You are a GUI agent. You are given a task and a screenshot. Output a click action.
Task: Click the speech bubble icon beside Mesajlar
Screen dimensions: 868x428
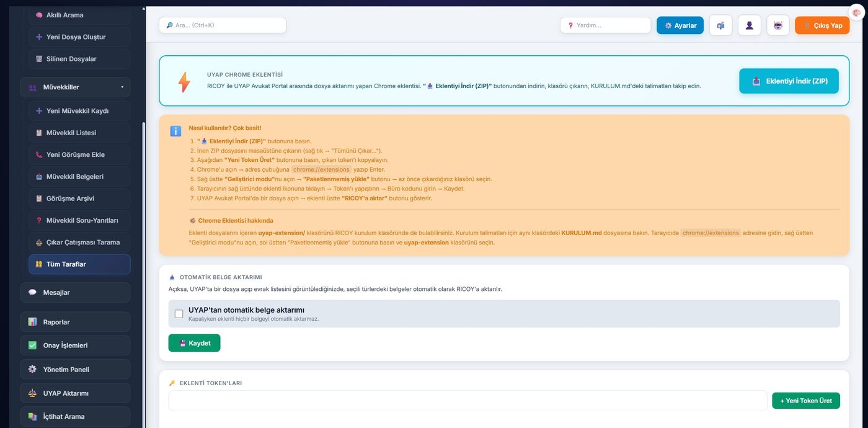tap(32, 292)
